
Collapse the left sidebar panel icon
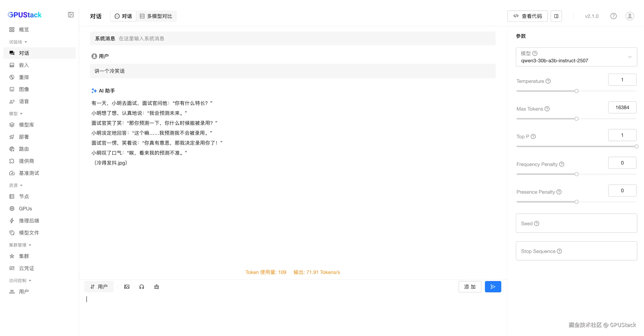pos(71,15)
